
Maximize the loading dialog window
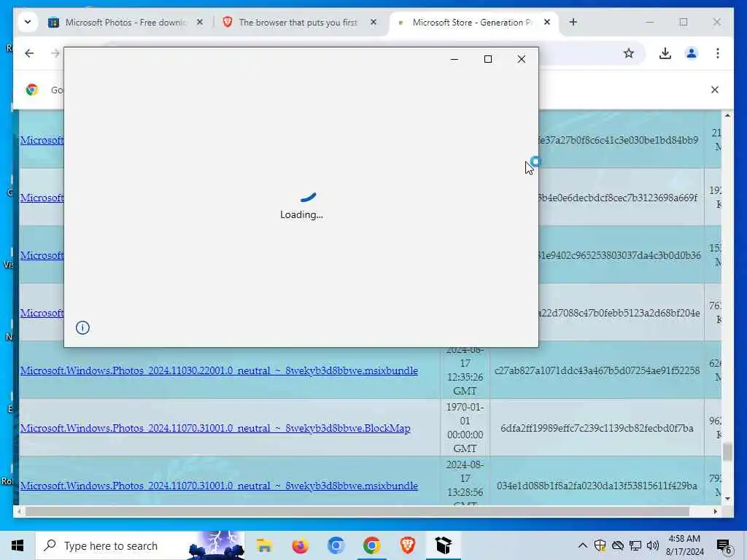(x=488, y=59)
